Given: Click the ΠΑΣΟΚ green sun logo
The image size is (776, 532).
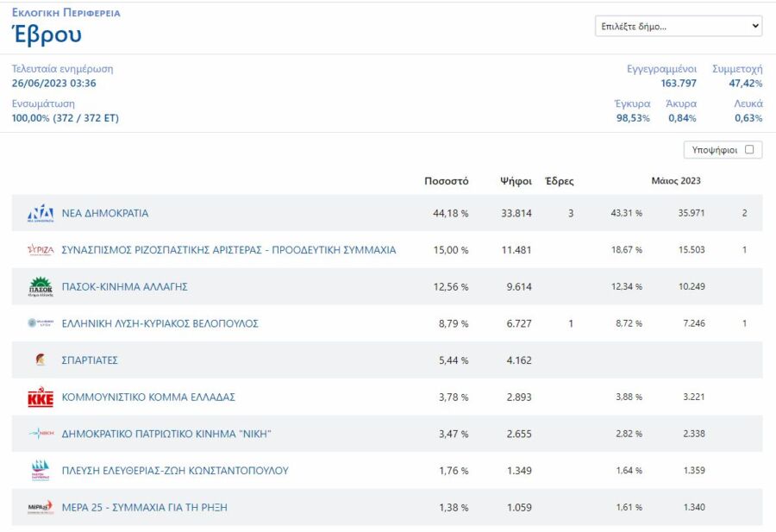Looking at the screenshot, I should click(41, 287).
